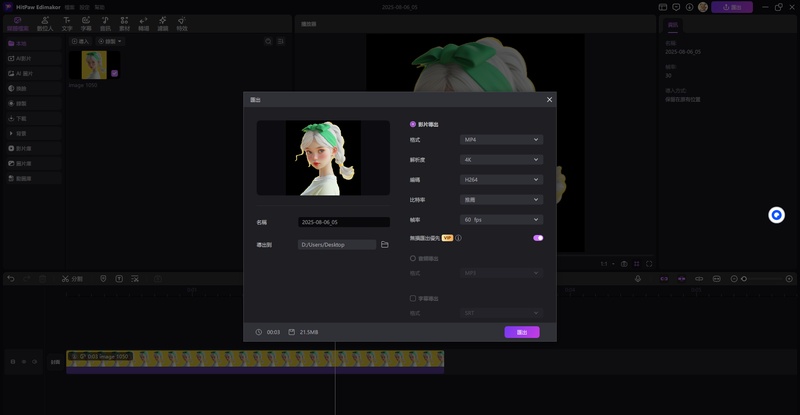This screenshot has width=800, height=415.
Task: Undo the last timeline action
Action: [x=11, y=279]
